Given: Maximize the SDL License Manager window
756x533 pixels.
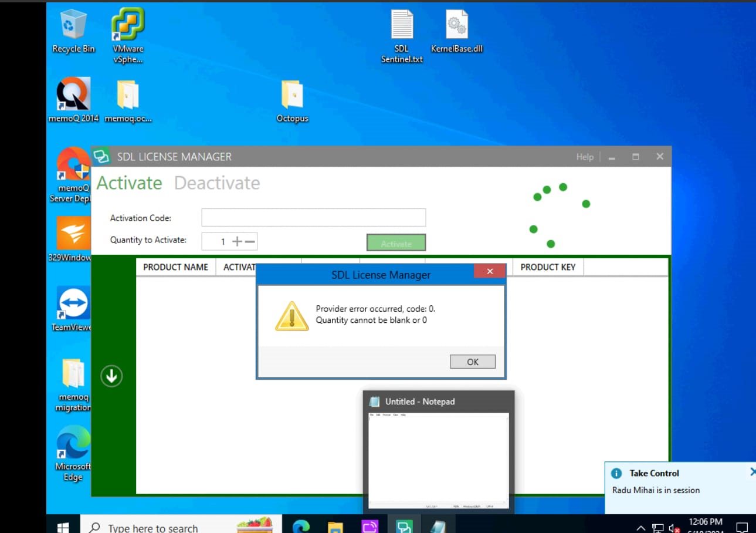Looking at the screenshot, I should [x=636, y=157].
